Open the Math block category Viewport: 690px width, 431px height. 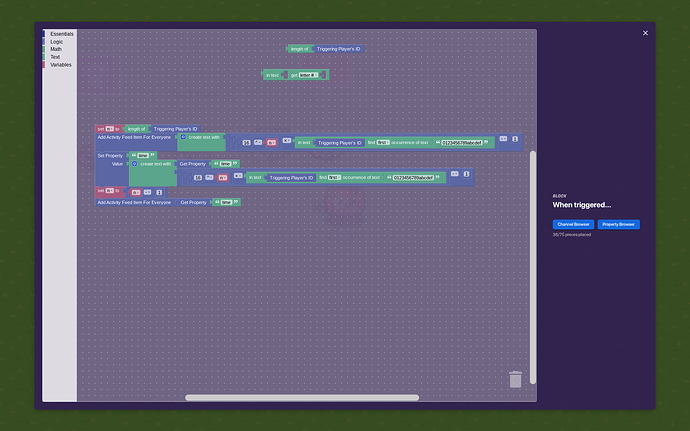[56, 49]
